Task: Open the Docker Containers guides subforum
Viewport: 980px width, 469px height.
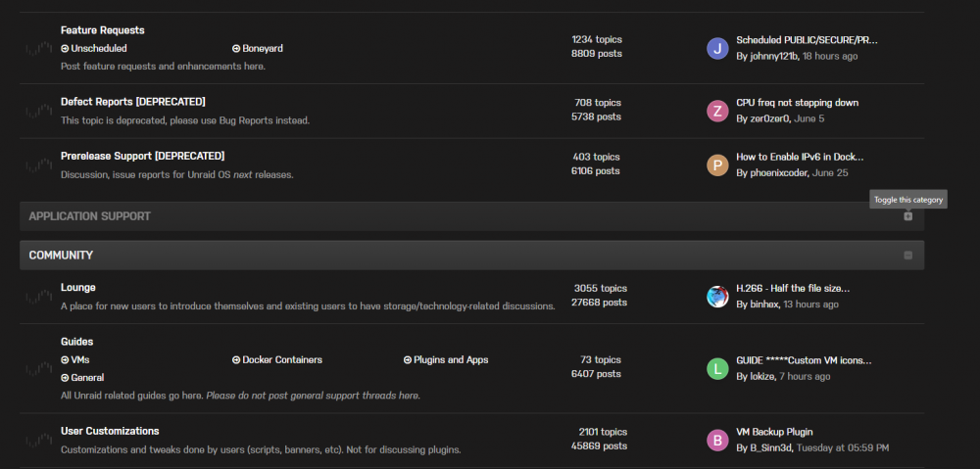Action: click(277, 359)
